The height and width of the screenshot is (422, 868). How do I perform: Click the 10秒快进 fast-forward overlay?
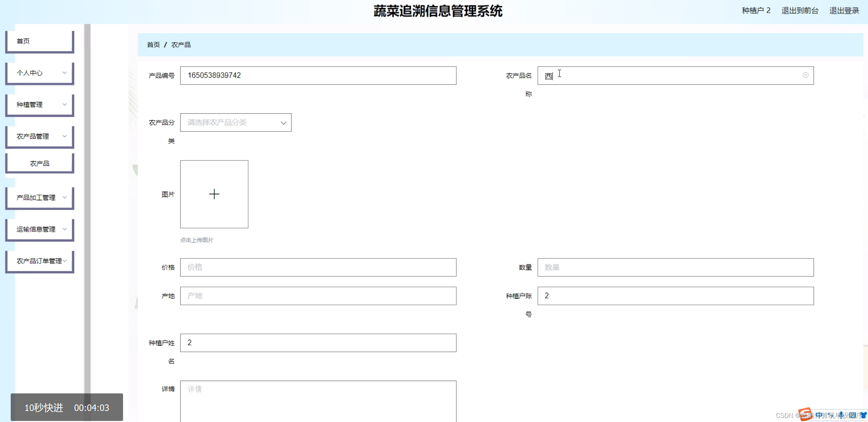coord(44,408)
